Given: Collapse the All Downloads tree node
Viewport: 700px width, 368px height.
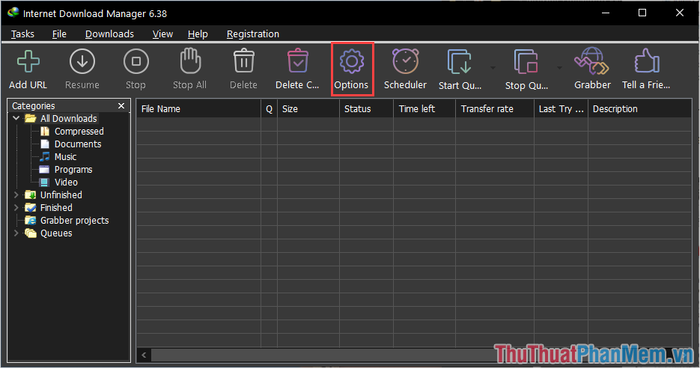Looking at the screenshot, I should tap(16, 118).
